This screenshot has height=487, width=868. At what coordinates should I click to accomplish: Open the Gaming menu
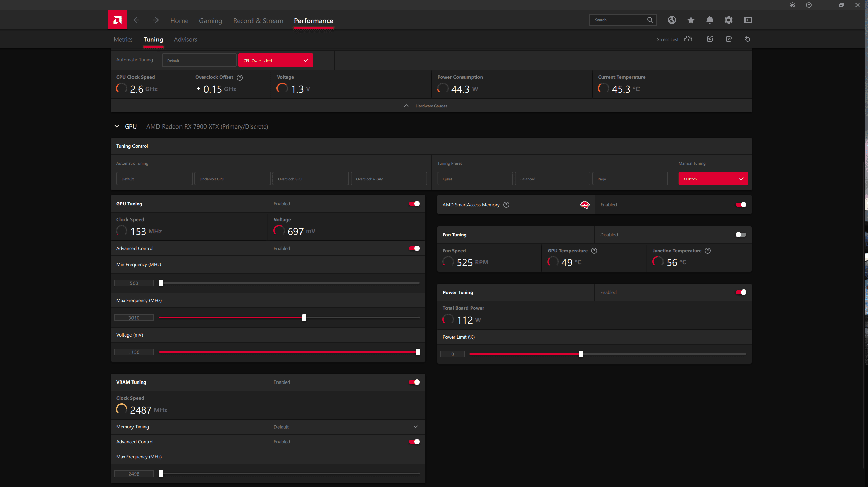tap(210, 21)
